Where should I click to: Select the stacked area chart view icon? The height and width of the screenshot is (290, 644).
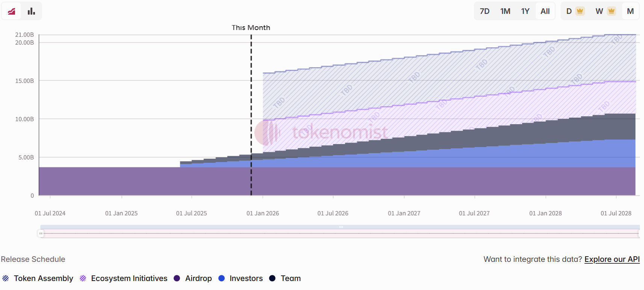[11, 11]
